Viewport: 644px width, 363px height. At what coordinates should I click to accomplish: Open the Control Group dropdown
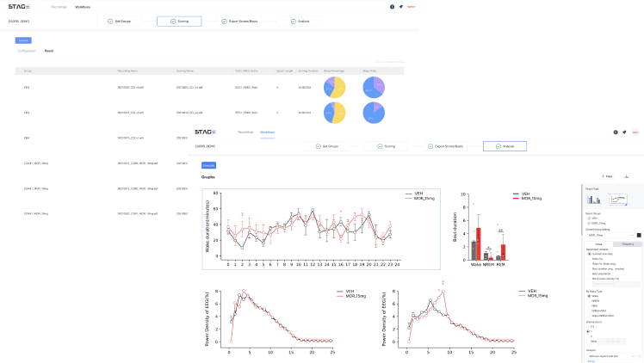608,234
